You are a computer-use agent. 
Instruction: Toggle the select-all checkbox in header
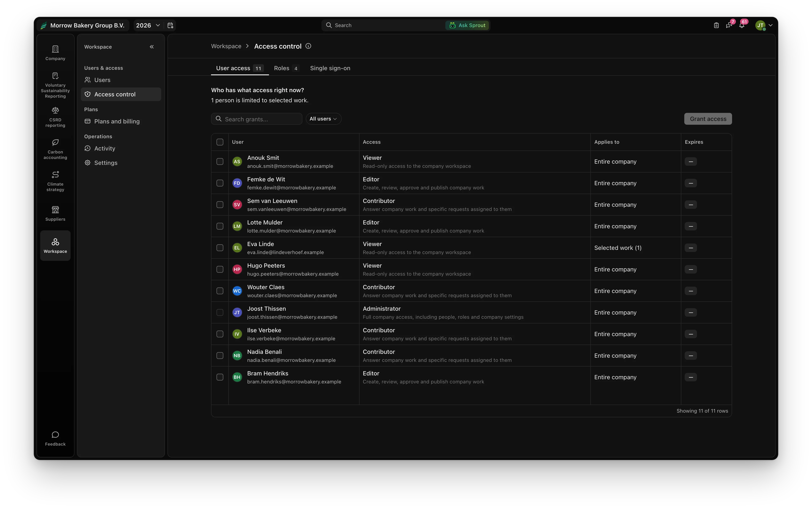pyautogui.click(x=220, y=142)
